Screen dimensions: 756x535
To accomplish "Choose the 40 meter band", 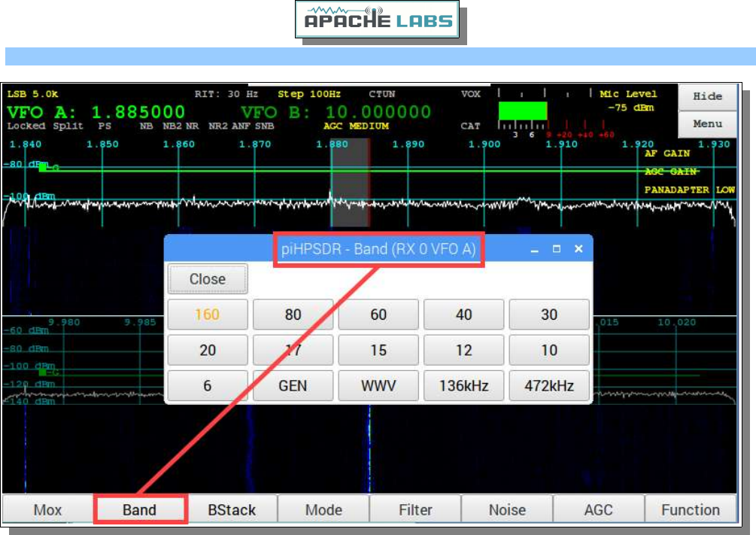I will pos(463,315).
